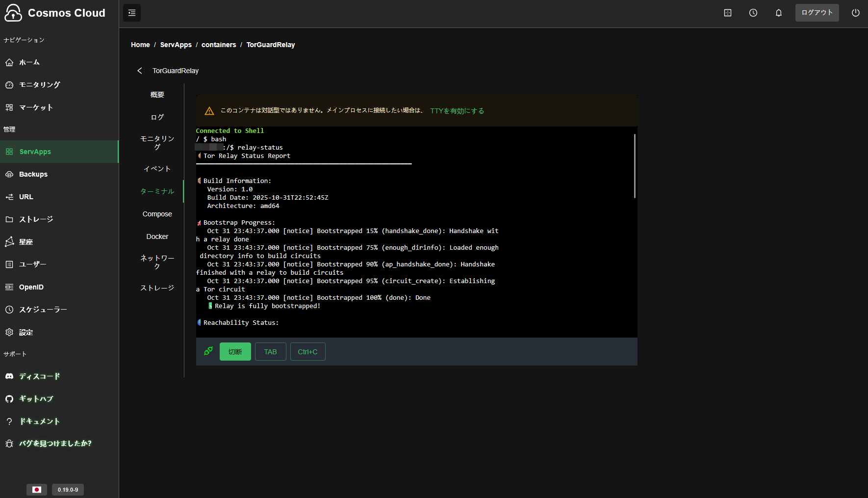Open the Docker container tab
The image size is (868, 498).
coord(157,236)
